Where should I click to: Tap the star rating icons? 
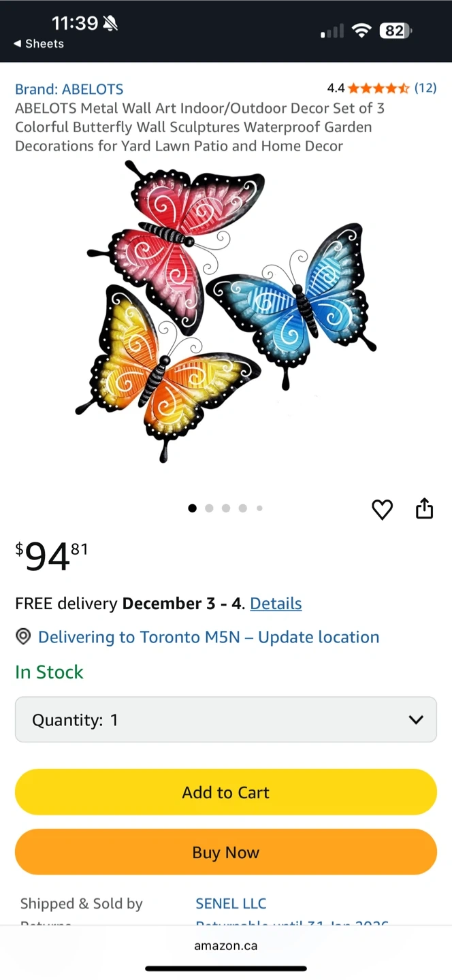pyautogui.click(x=378, y=88)
